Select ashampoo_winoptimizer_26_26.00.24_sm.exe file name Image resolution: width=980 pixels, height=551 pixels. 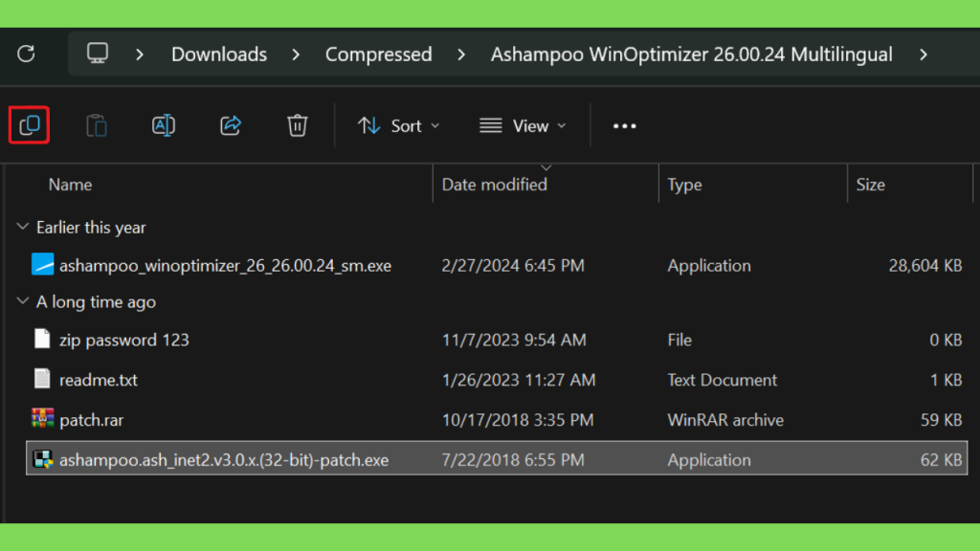pyautogui.click(x=225, y=266)
